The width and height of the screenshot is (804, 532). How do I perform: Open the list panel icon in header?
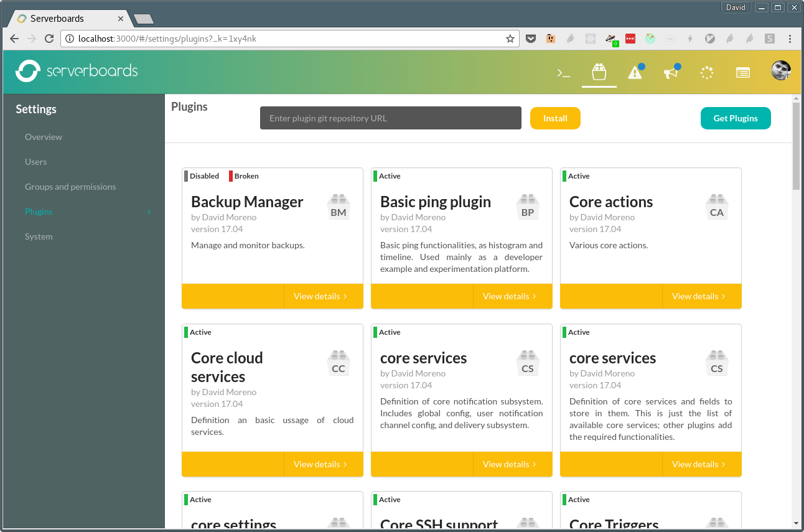(742, 73)
